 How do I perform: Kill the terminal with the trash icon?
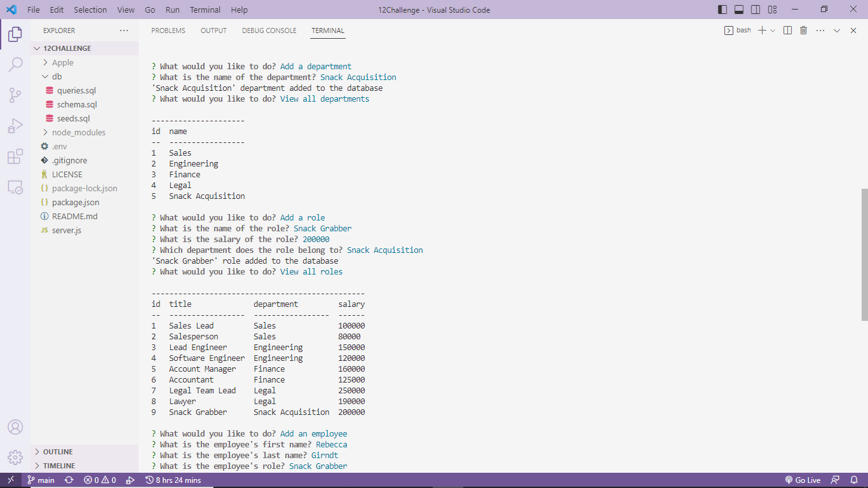click(803, 30)
